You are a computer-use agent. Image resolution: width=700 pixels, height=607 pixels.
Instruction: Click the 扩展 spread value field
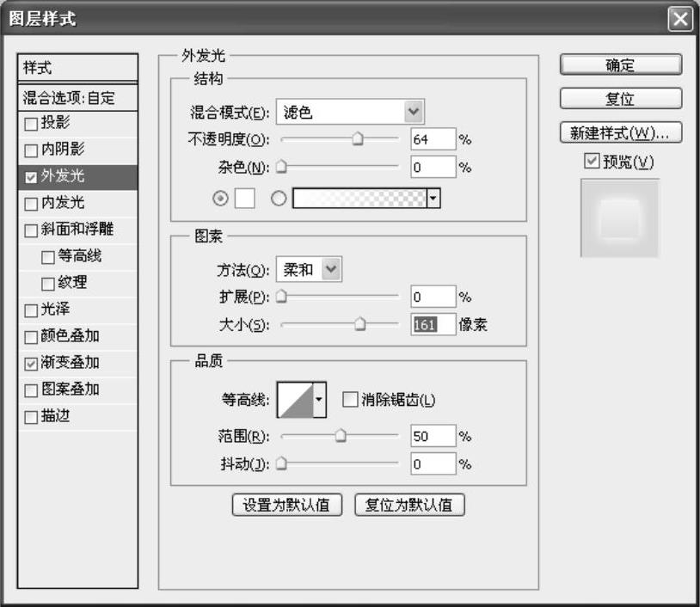point(433,297)
